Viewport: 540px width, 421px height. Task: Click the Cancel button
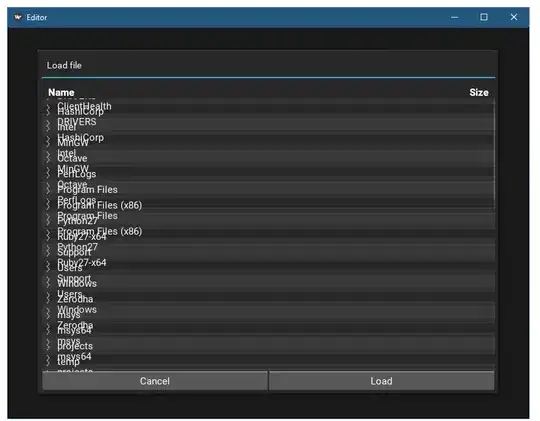point(155,381)
